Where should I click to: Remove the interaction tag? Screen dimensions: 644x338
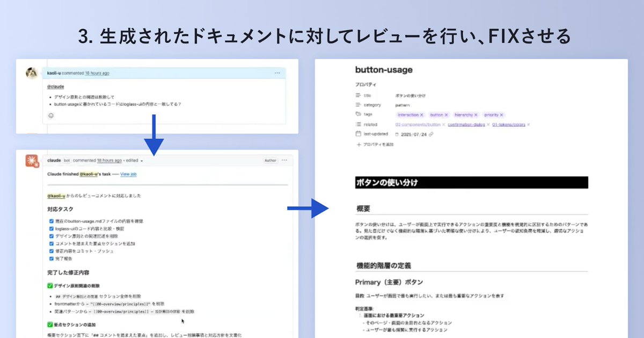pos(421,115)
